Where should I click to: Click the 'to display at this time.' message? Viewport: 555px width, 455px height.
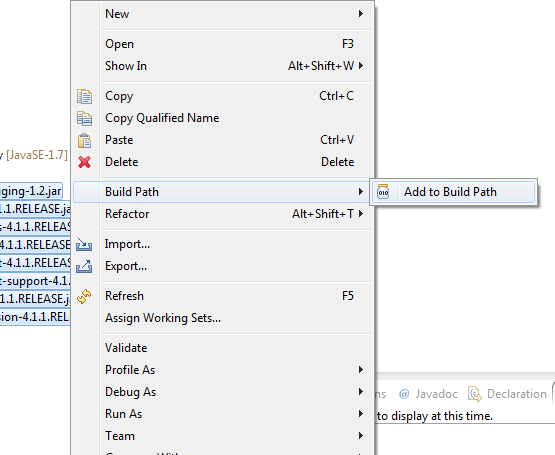(x=435, y=416)
